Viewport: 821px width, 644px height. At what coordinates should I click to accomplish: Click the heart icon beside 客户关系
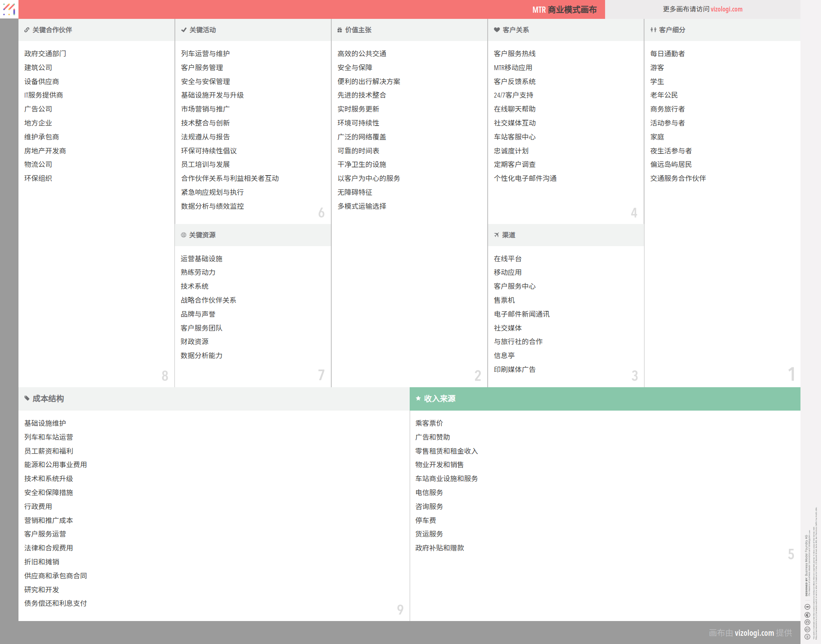pos(497,30)
